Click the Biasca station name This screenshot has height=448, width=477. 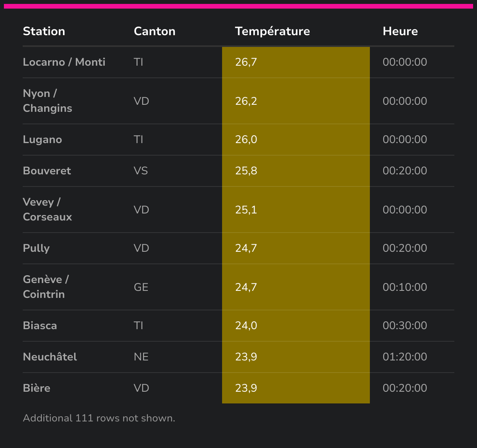click(40, 326)
